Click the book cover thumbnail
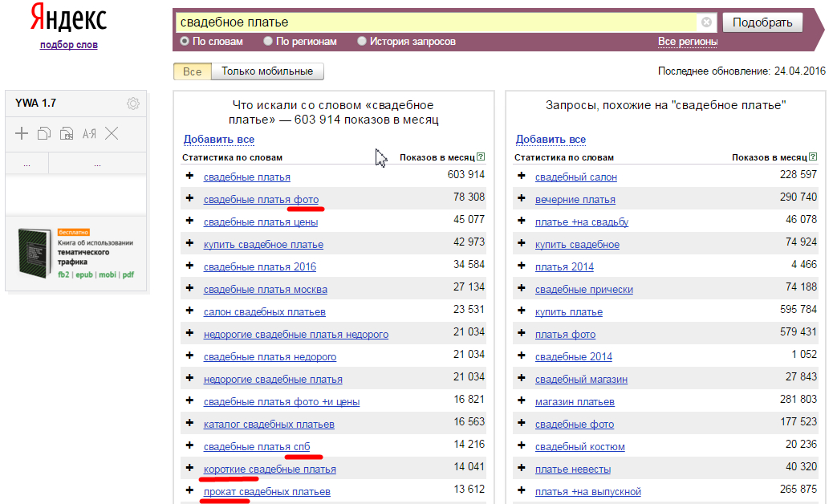This screenshot has height=504, width=833. tap(35, 254)
